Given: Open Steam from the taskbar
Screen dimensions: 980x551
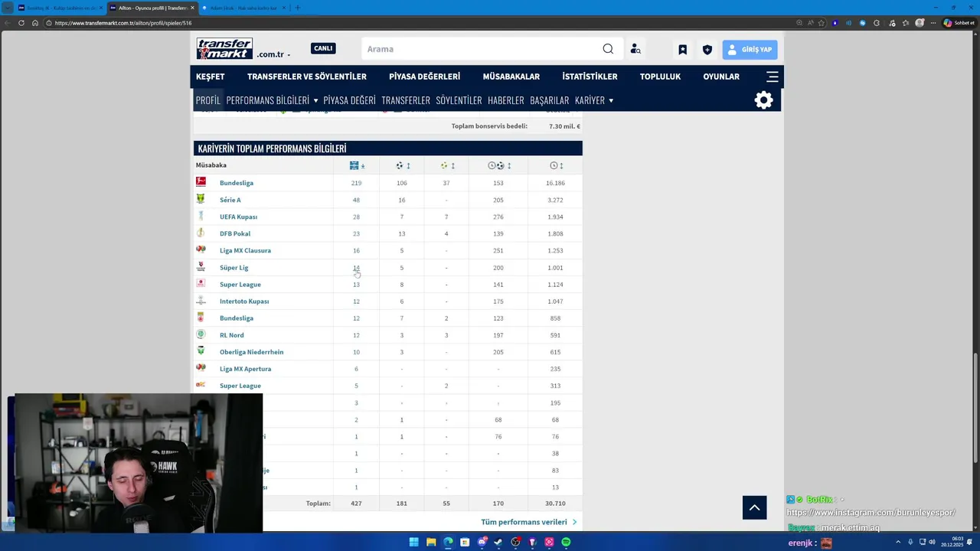Looking at the screenshot, I should click(x=498, y=542).
